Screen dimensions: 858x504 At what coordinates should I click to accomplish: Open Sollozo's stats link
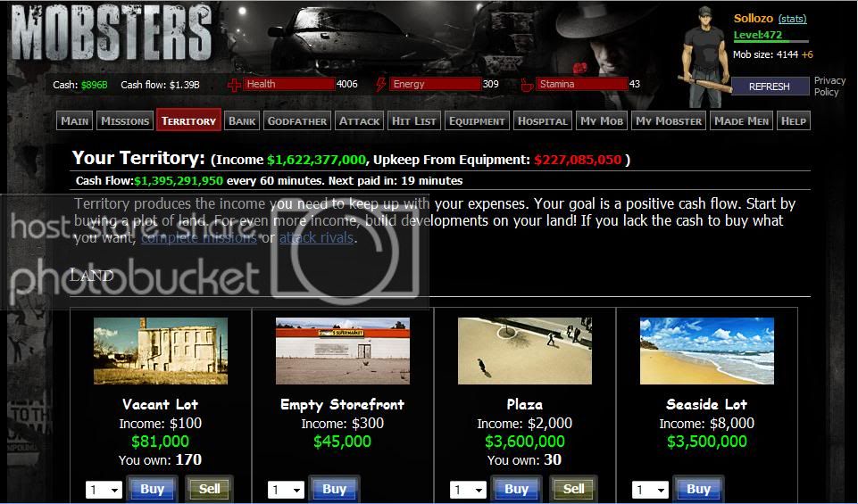click(x=792, y=19)
